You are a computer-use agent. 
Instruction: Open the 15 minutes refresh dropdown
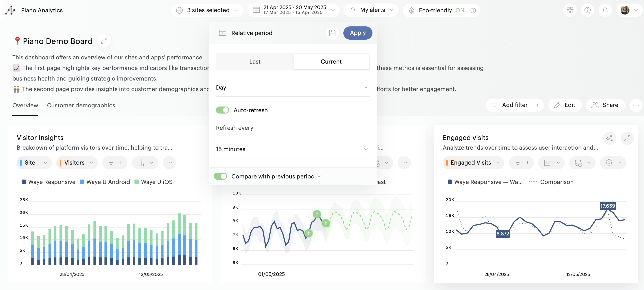(293, 149)
